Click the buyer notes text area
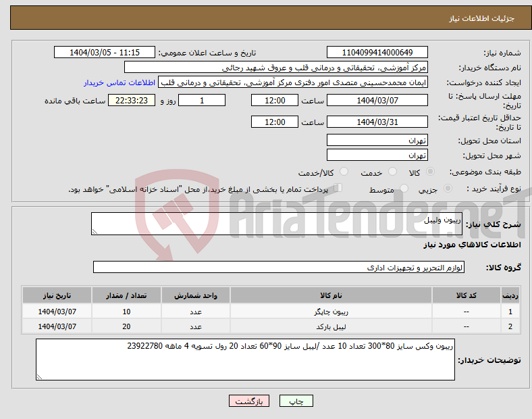The image size is (532, 419). (x=245, y=360)
